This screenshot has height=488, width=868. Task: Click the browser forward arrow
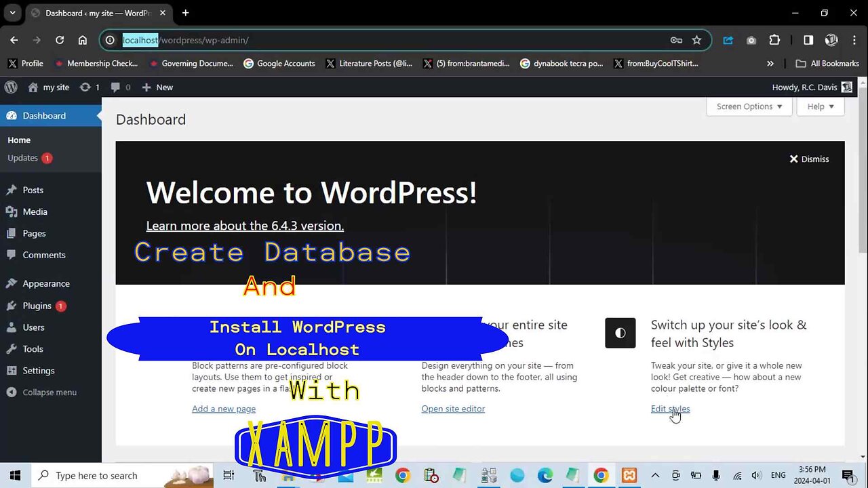[x=37, y=40]
